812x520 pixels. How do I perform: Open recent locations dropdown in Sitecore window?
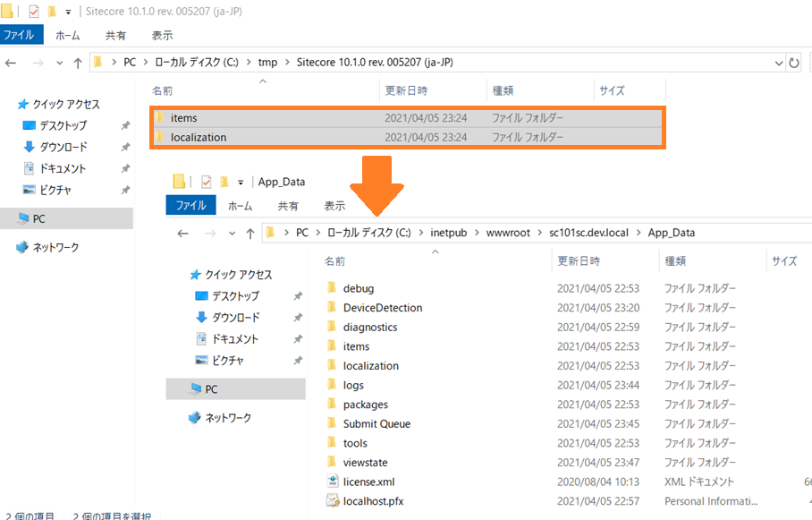click(60, 63)
